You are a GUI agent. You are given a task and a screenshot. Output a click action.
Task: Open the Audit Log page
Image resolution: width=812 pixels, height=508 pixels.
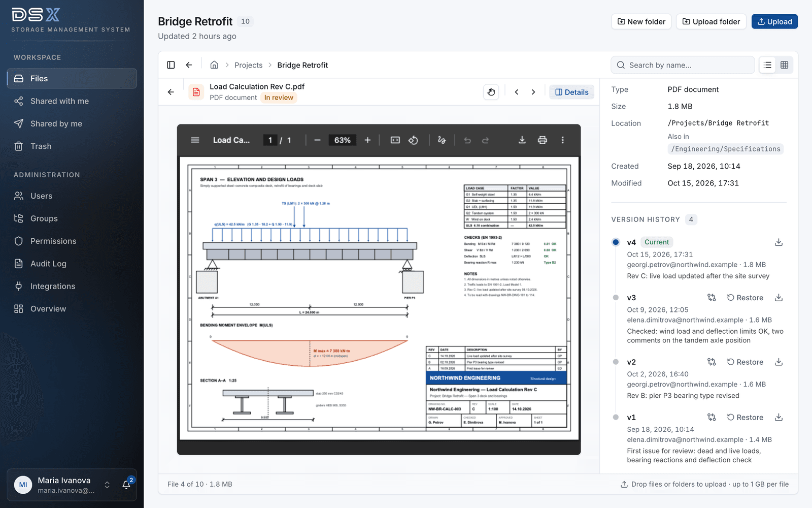click(72, 264)
